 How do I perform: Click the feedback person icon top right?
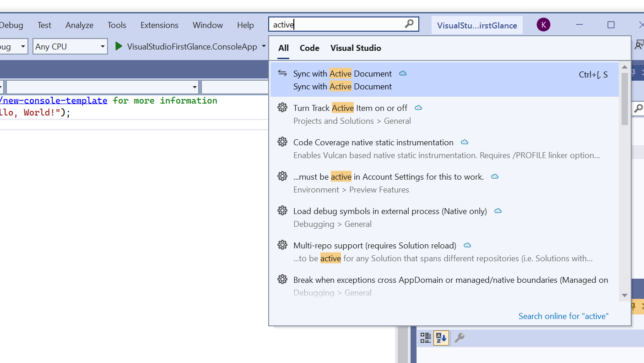coord(639,44)
